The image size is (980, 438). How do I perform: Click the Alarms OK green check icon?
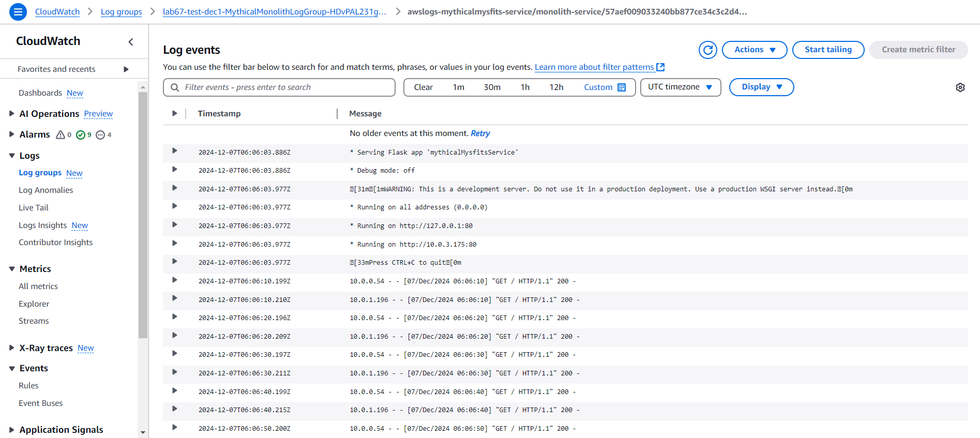pyautogui.click(x=81, y=135)
